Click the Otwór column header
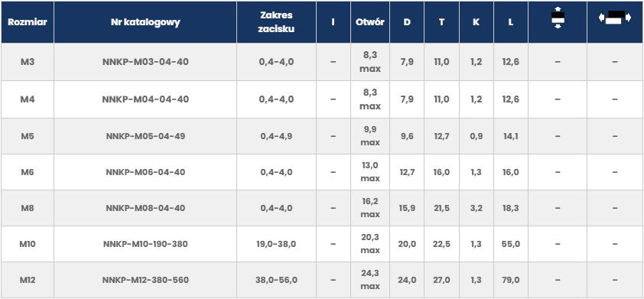This screenshot has height=299, width=644. [370, 22]
